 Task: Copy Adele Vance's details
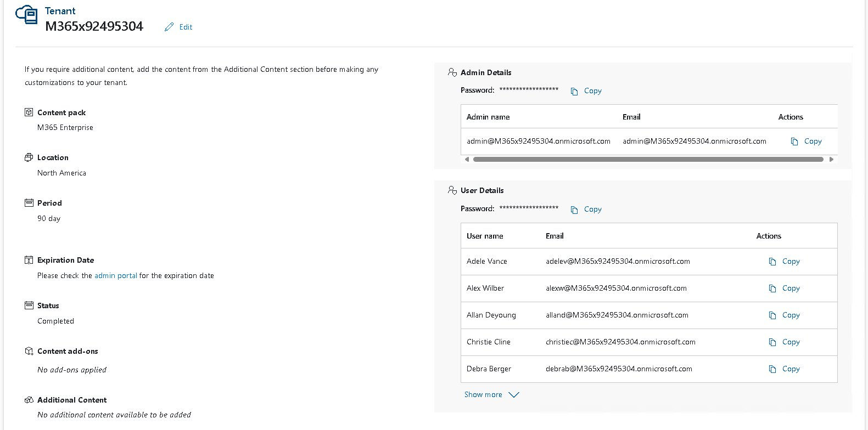(791, 261)
